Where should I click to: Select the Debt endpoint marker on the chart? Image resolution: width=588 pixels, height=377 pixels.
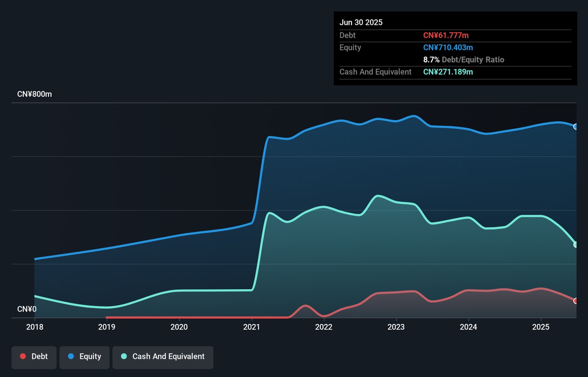pos(576,301)
